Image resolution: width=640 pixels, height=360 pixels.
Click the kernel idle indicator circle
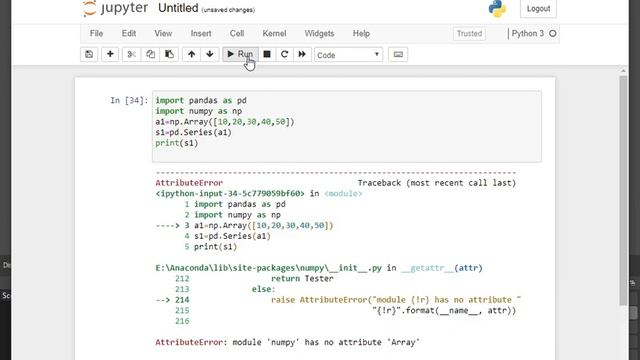coord(553,33)
